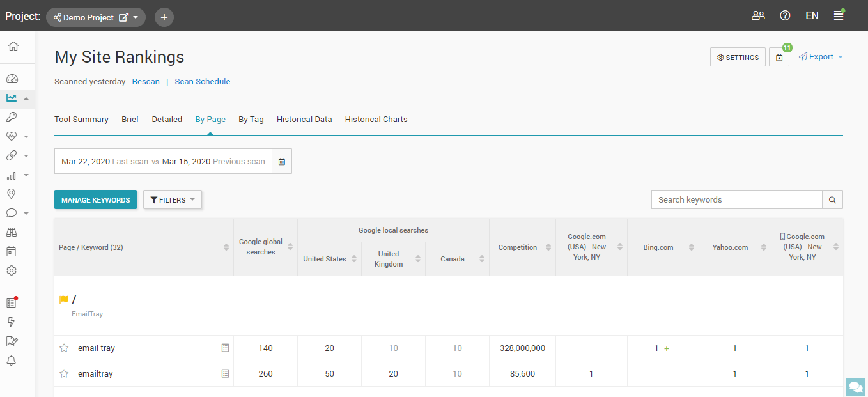Open the FILTERS dropdown
868x397 pixels.
(173, 200)
